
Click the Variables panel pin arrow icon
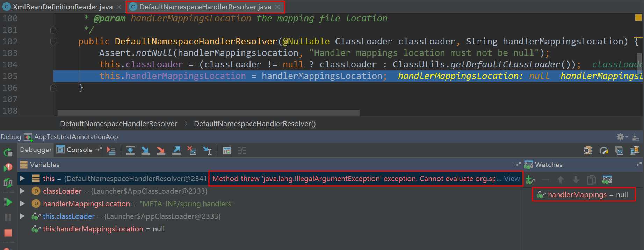[x=517, y=165]
